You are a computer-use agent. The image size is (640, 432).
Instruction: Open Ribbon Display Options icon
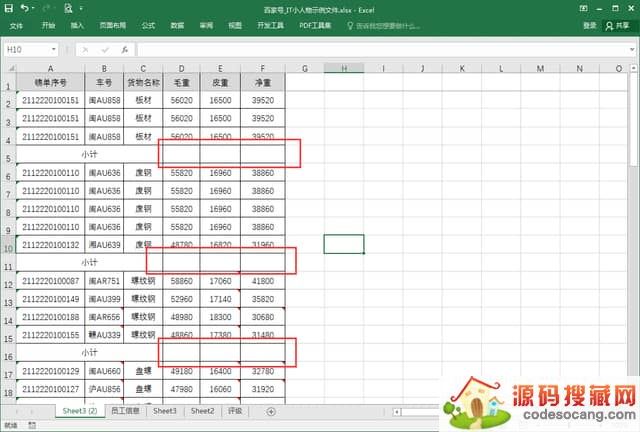[x=584, y=8]
